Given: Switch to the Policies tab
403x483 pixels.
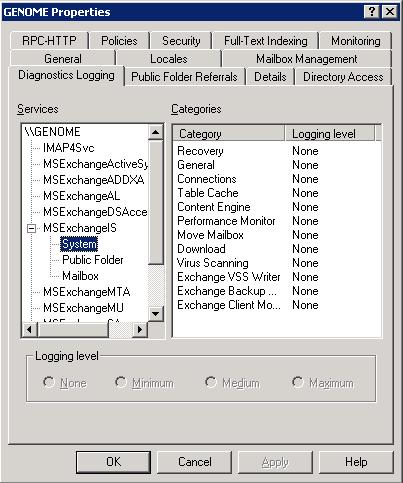Looking at the screenshot, I should (119, 41).
